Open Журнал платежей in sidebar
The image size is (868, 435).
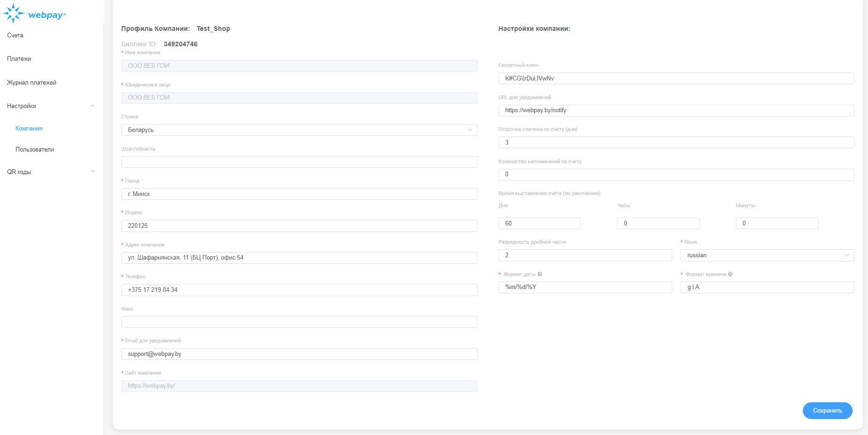coord(31,83)
